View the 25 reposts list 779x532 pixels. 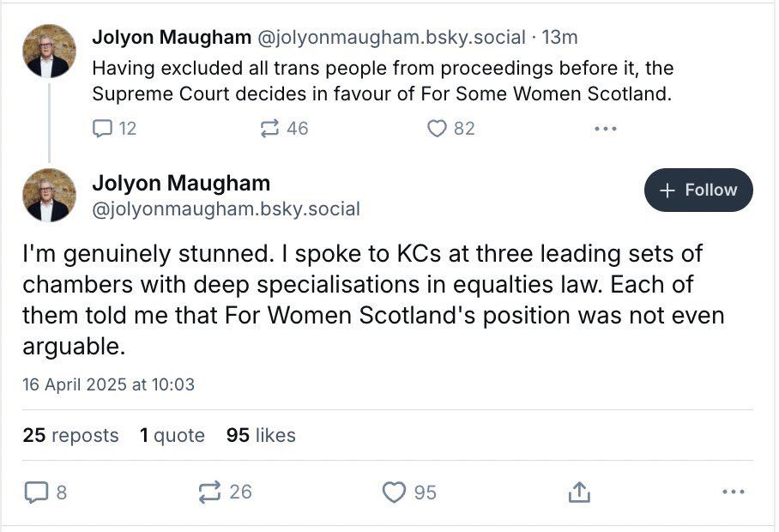(70, 435)
